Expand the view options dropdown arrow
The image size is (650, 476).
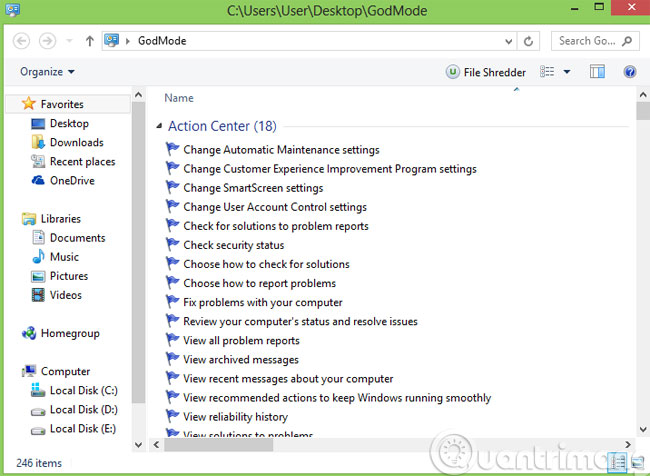pos(567,72)
